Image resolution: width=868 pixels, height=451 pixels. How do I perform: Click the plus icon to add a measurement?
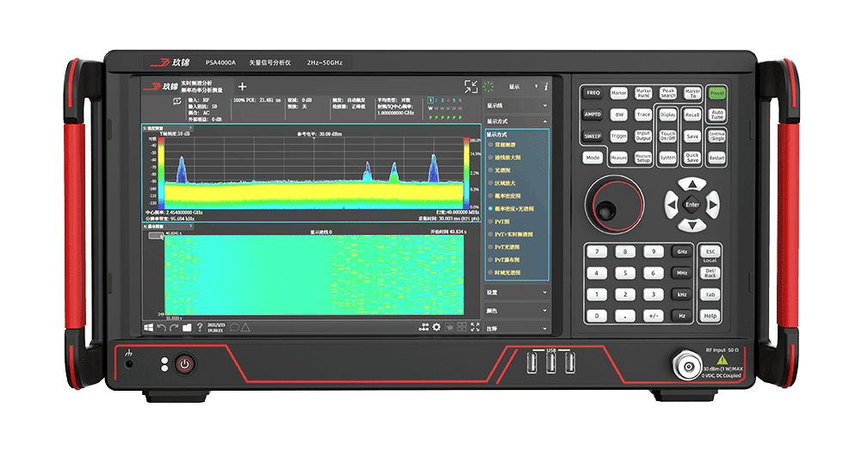242,86
